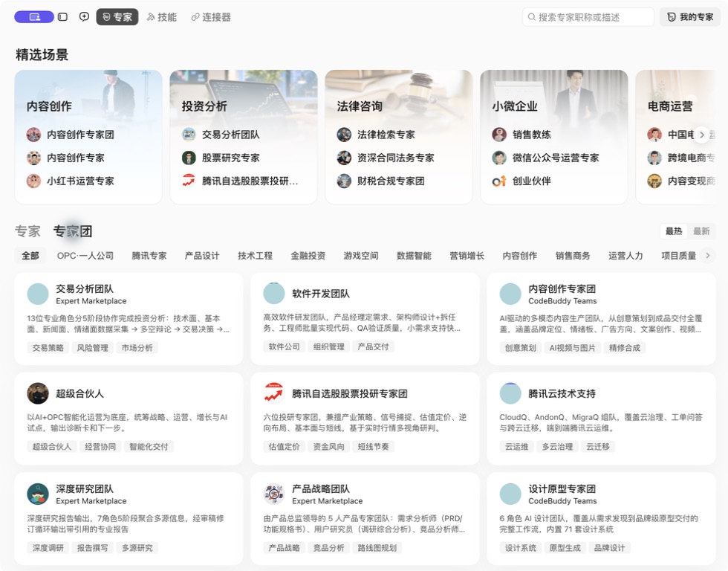Click 小红书运营专家 avatar icon
This screenshot has width=728, height=571.
(33, 181)
